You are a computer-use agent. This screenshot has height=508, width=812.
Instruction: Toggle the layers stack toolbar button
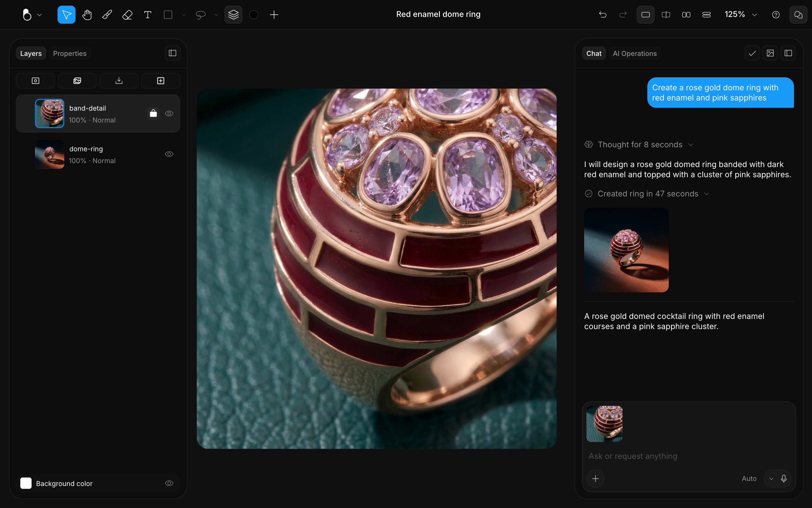233,14
